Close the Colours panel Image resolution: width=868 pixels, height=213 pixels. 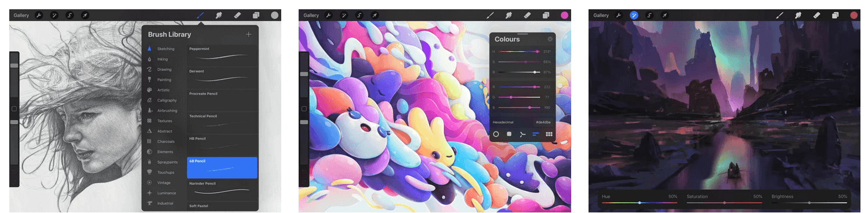550,39
